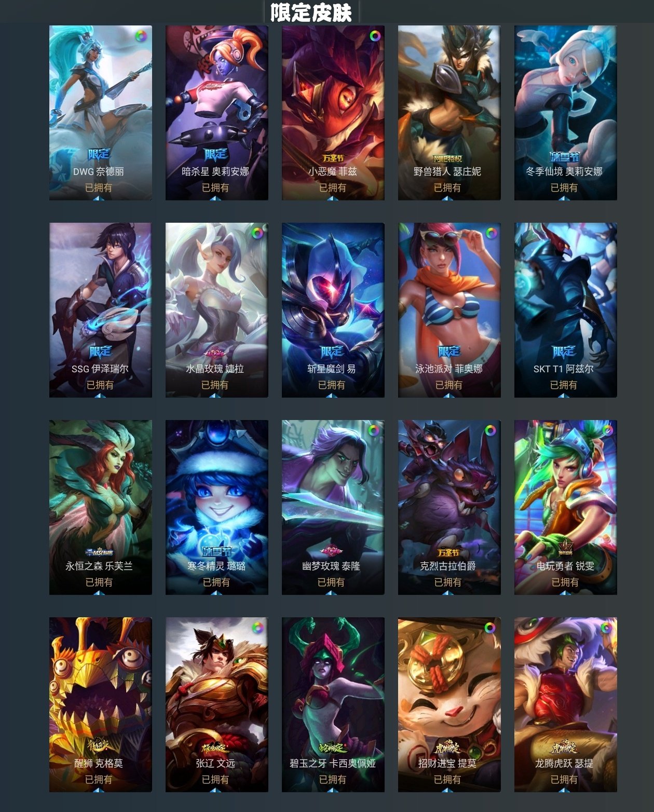Select the 野兽猎人 瑟庄妮 skin thumbnail
The height and width of the screenshot is (812, 654).
(449, 113)
